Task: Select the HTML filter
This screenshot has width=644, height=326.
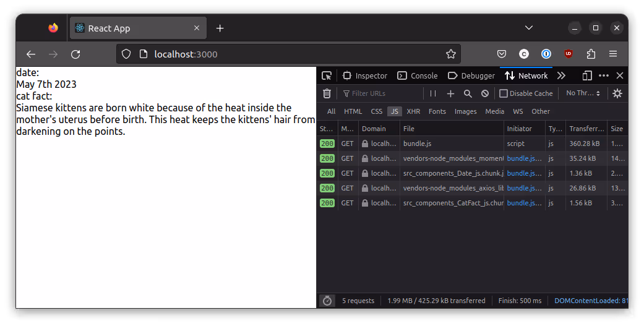Action: click(x=353, y=111)
